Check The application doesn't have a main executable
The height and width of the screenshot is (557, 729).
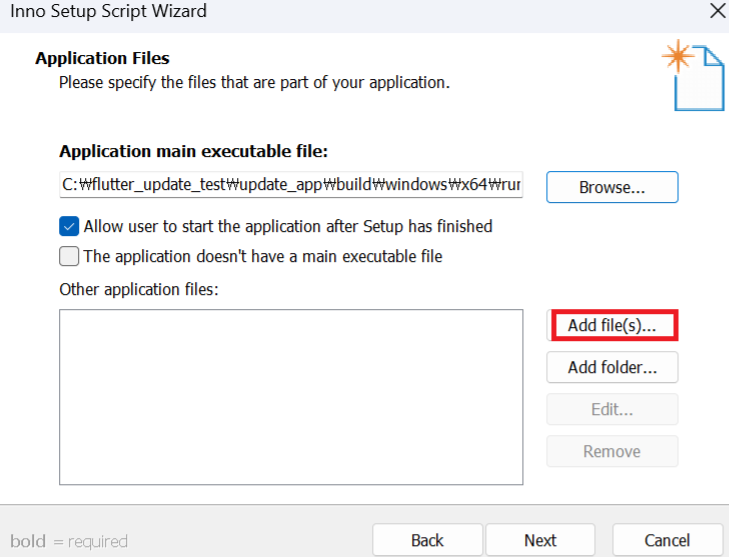point(69,256)
